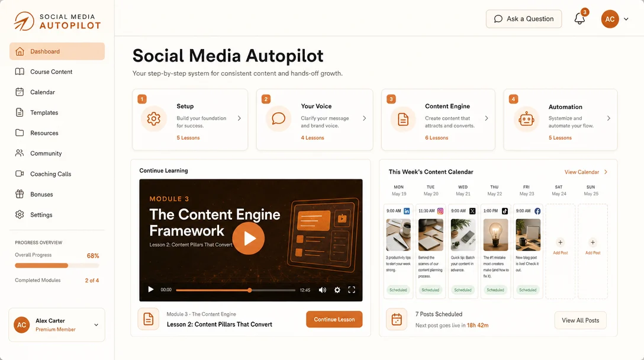Open Community in the sidebar
The image size is (644, 360).
[57, 153]
